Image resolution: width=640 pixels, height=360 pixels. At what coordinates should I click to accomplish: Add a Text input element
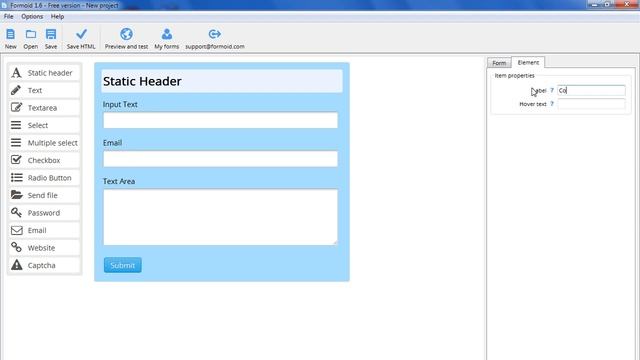[44, 91]
